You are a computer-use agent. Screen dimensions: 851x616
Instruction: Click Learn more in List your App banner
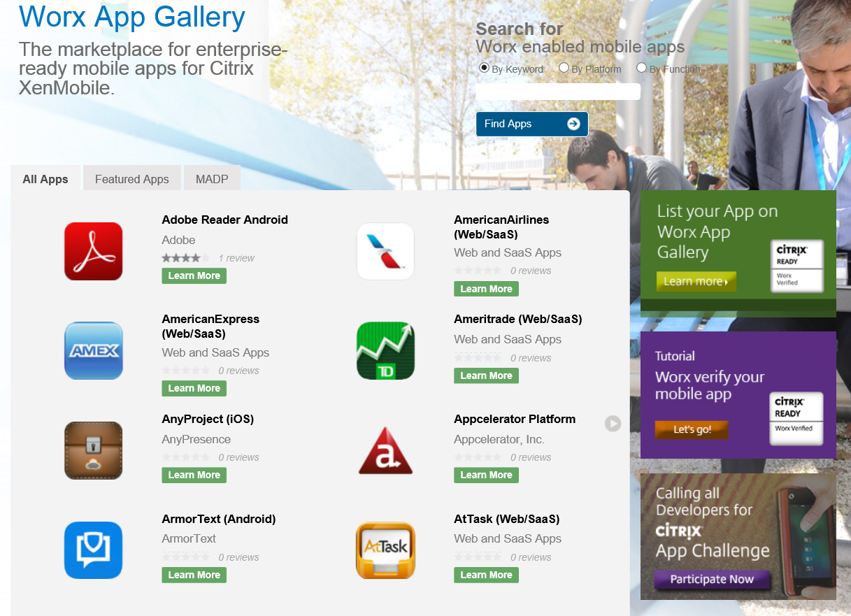(x=696, y=281)
